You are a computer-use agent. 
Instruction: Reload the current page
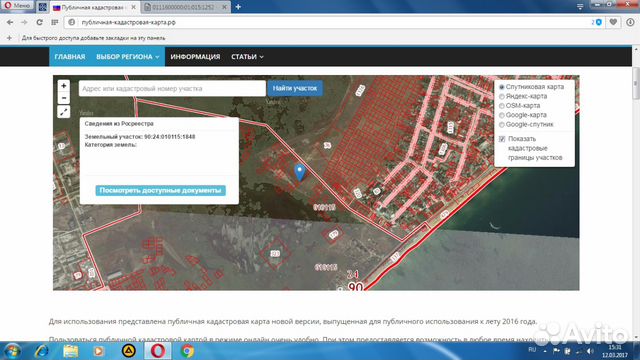39,22
